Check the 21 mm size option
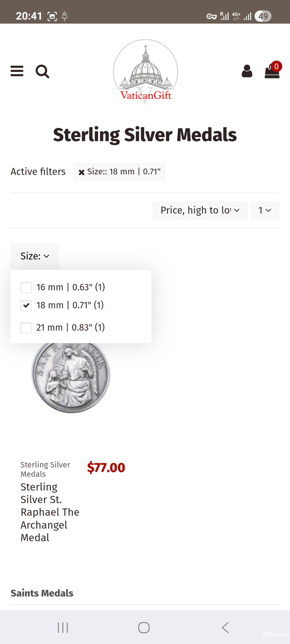Screen dimensions: 290x644 point(26,328)
